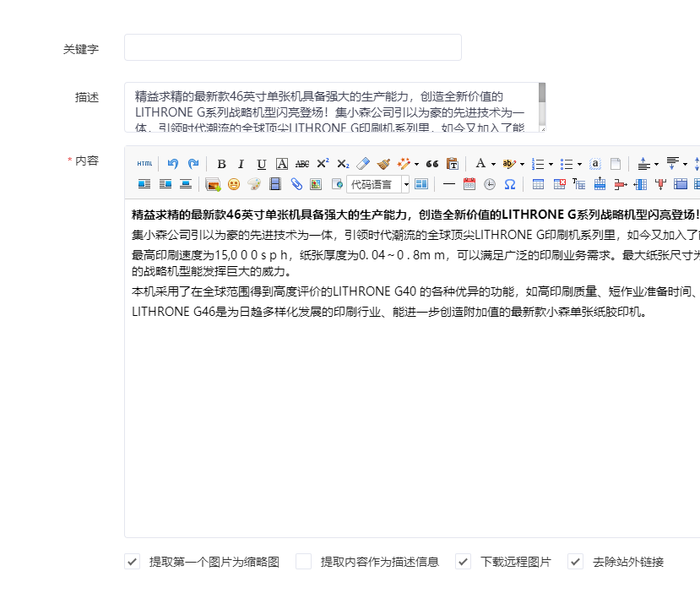Delete the table column
The image size is (700, 604).
coord(660,184)
